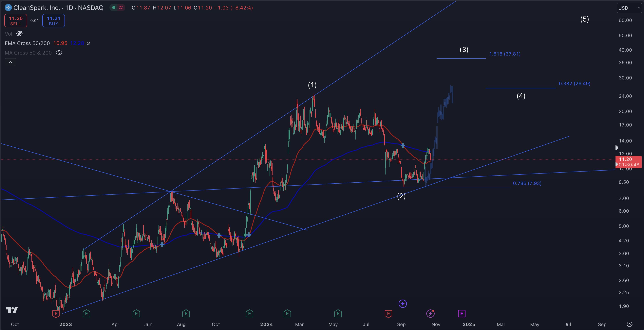Open the purple lightning event marker near November
This screenshot has height=330, width=644.
coord(430,314)
